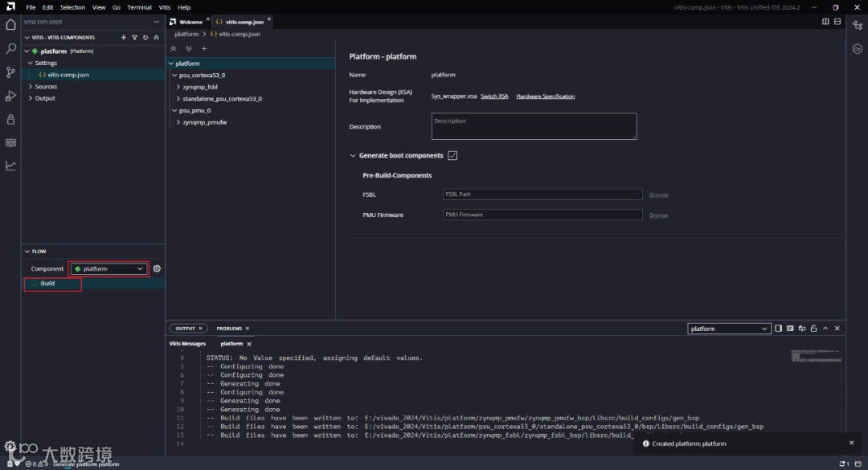Image resolution: width=868 pixels, height=470 pixels.
Task: Toggle the Generate boot components checkbox
Action: point(452,156)
